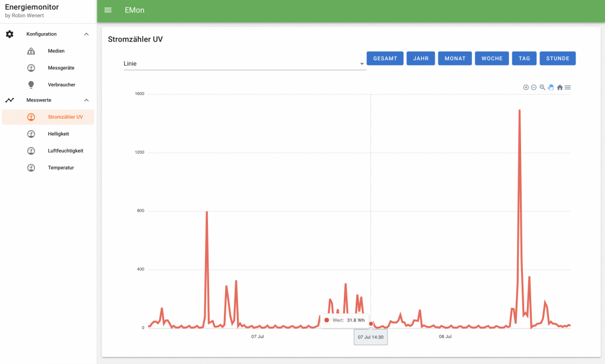The image size is (605, 364).
Task: Show MONAT time range
Action: tap(455, 58)
